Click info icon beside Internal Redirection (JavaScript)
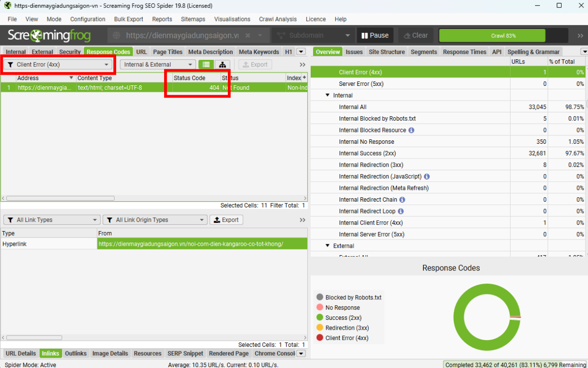The height and width of the screenshot is (368, 588). [426, 177]
